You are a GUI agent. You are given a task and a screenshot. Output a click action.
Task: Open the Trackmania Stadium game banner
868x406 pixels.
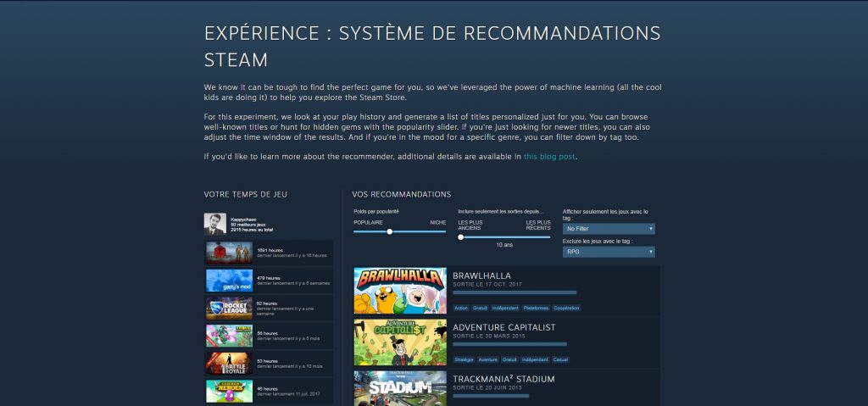(400, 388)
